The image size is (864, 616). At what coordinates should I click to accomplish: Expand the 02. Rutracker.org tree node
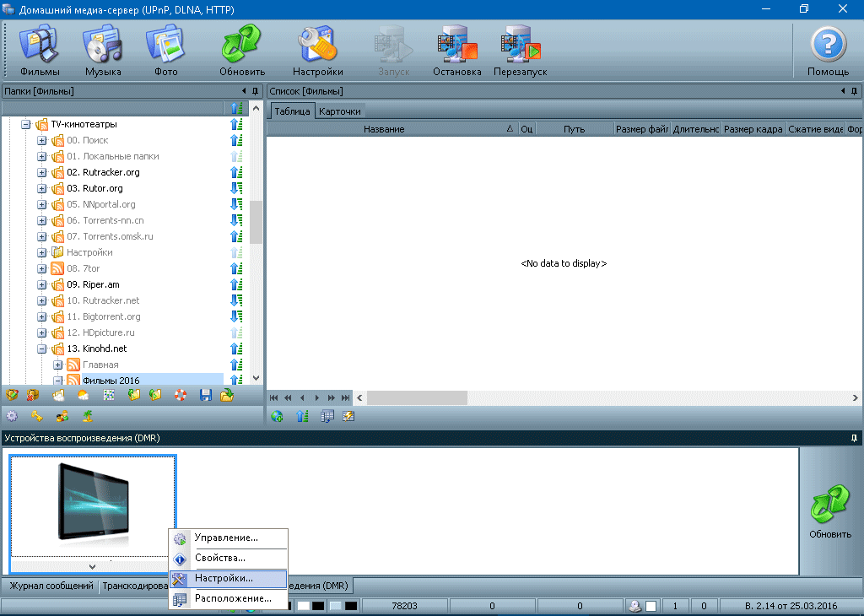(x=42, y=172)
